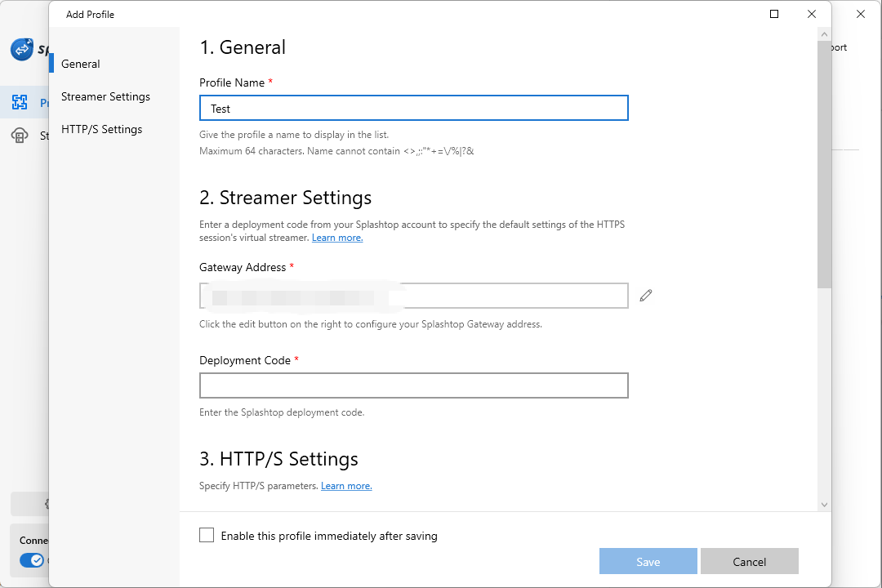This screenshot has height=588, width=882.
Task: Click the Splashtop logo in background window
Action: pos(22,49)
